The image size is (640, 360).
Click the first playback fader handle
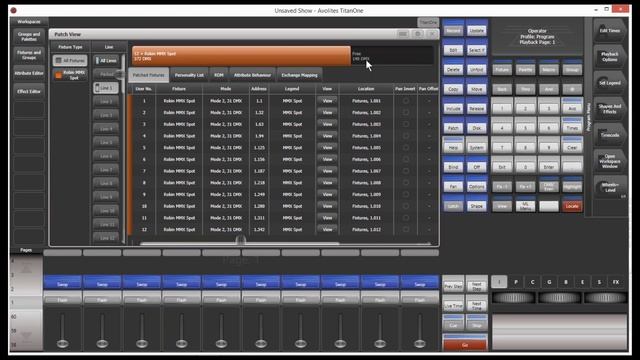point(62,343)
